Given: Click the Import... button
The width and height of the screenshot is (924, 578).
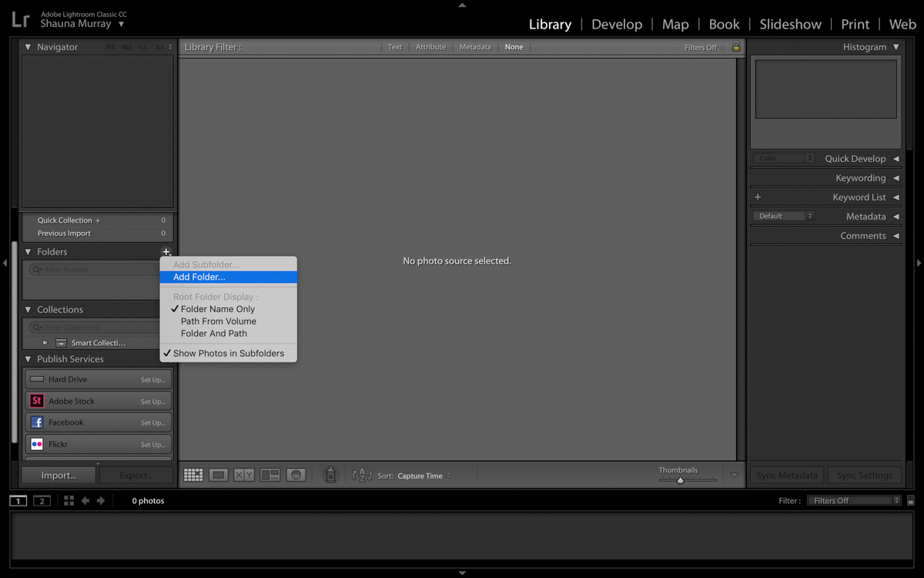Looking at the screenshot, I should click(x=59, y=476).
